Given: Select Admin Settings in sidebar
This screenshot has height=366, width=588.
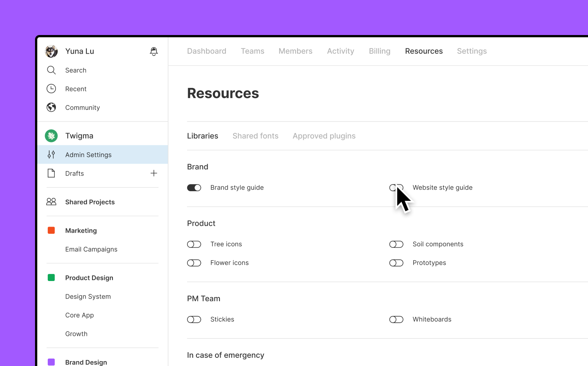Looking at the screenshot, I should click(x=102, y=154).
